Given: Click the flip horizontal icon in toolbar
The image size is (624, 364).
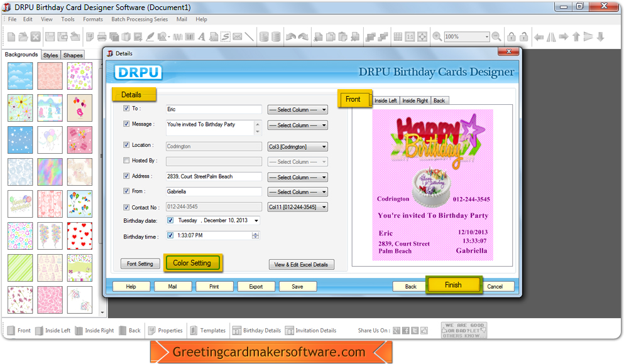Looking at the screenshot, I should [x=551, y=37].
